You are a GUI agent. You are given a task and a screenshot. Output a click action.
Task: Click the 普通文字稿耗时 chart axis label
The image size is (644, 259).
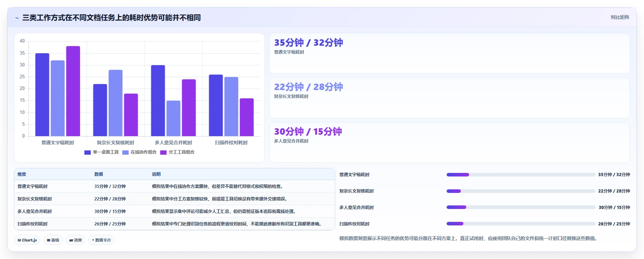(x=57, y=143)
